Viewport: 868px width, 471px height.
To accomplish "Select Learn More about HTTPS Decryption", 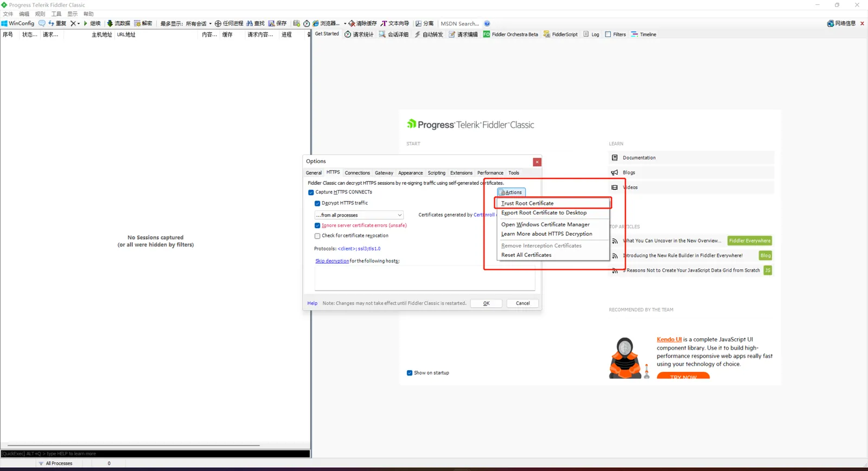I will [x=553, y=234].
